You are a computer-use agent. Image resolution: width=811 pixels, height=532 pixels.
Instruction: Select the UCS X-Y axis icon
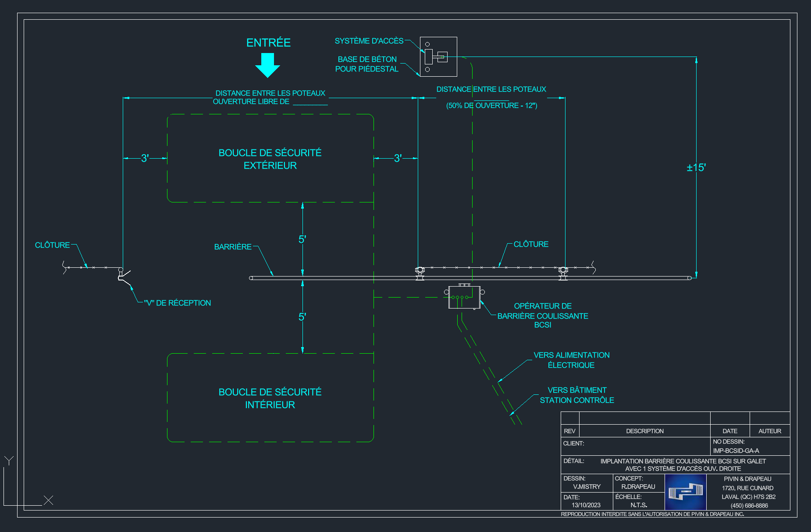(28, 481)
